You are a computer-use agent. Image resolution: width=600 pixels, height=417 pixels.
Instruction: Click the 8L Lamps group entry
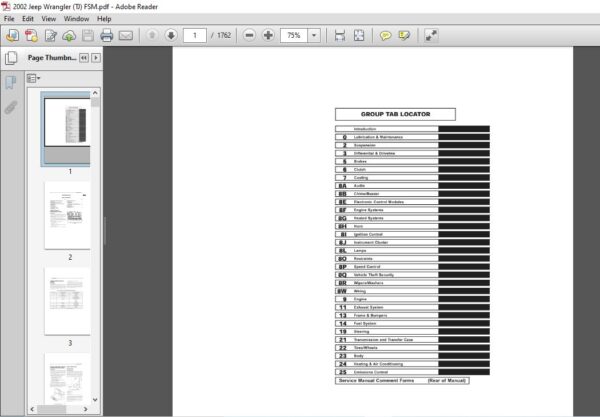point(412,251)
